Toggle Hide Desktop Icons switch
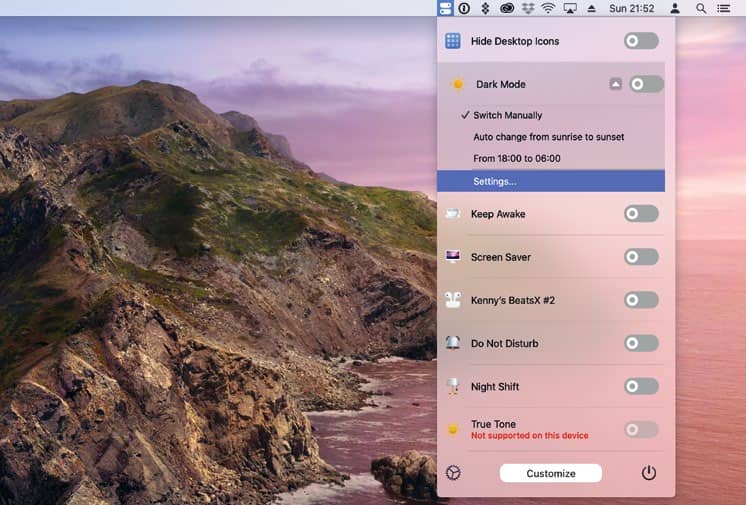 [x=641, y=41]
